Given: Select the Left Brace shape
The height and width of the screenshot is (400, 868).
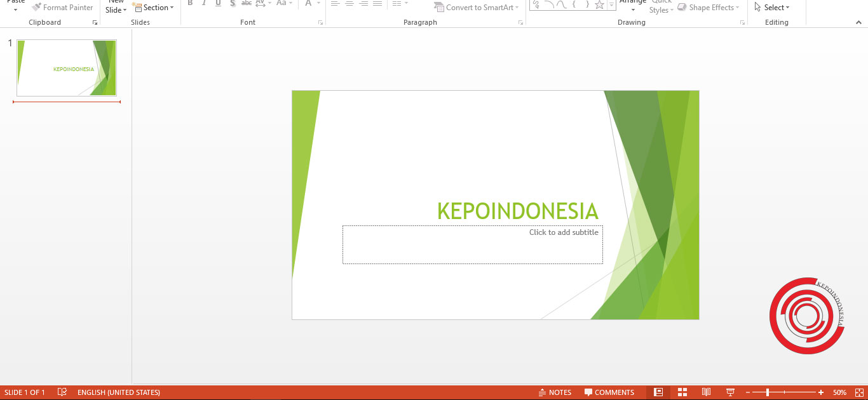Looking at the screenshot, I should (x=574, y=4).
